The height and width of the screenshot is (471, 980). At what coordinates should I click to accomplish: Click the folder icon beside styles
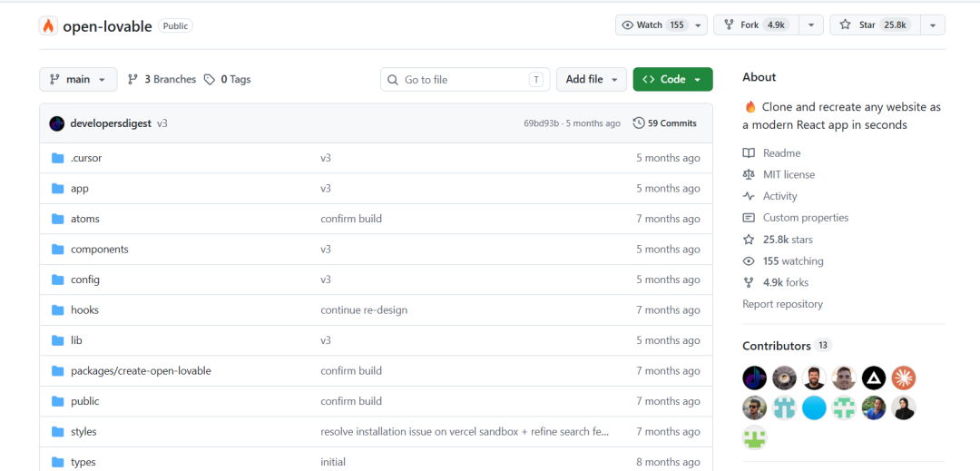tap(58, 432)
